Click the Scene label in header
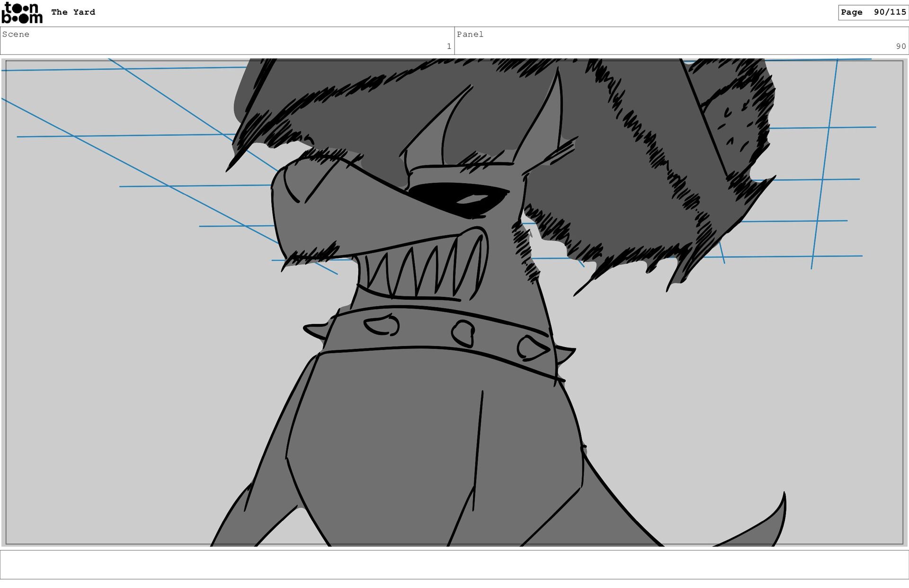The image size is (909, 588). click(16, 34)
